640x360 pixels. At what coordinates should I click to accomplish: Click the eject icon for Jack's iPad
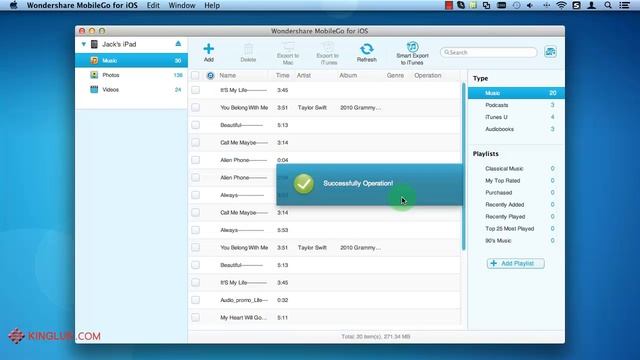178,44
